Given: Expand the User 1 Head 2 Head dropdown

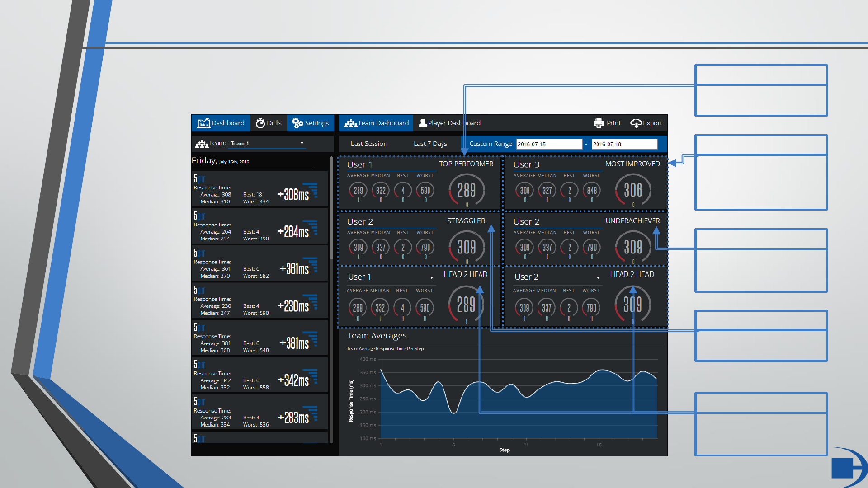Looking at the screenshot, I should coord(432,277).
